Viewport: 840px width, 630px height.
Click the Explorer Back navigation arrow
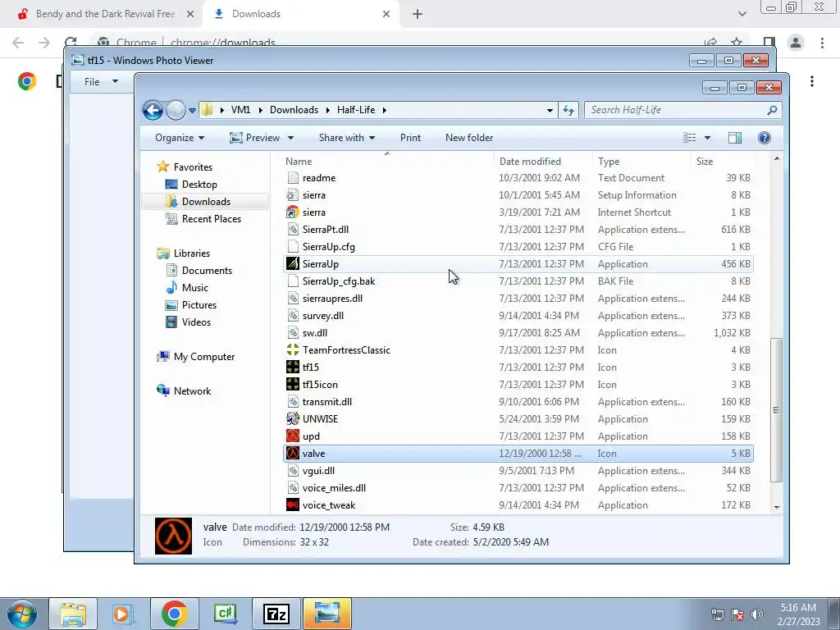[153, 111]
